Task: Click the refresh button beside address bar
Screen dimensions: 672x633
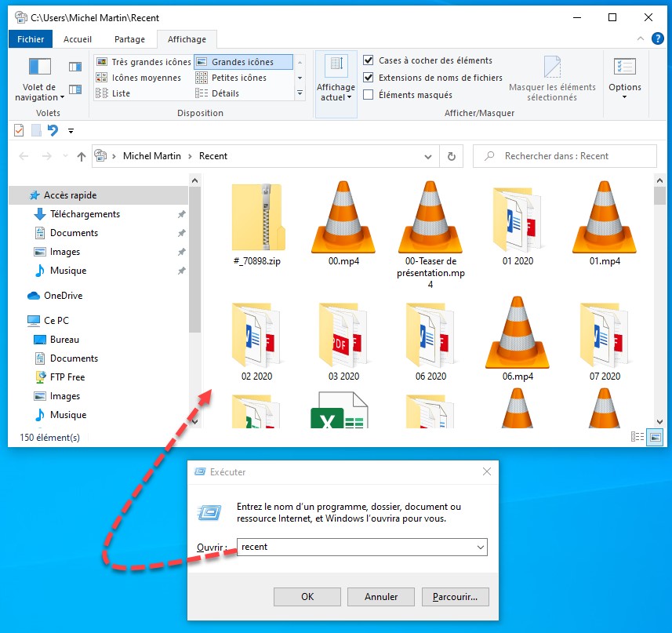Action: coord(451,156)
